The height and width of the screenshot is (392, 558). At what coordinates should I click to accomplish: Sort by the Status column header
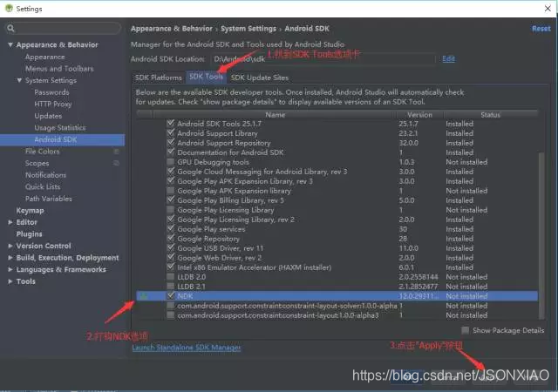(x=490, y=114)
